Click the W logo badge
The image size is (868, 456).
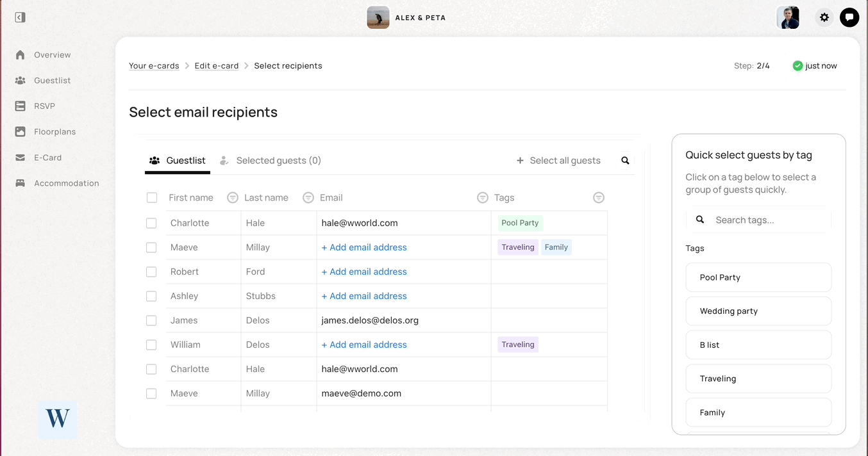pyautogui.click(x=58, y=419)
